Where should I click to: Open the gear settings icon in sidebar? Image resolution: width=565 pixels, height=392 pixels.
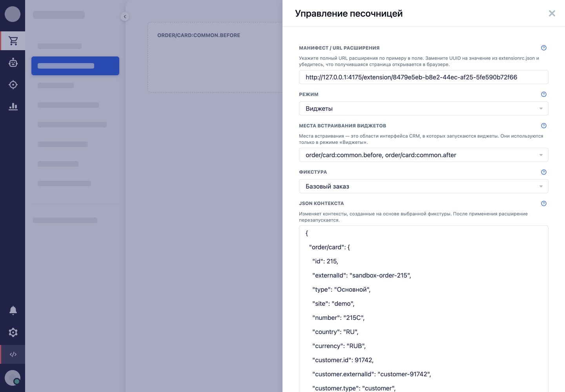13,332
